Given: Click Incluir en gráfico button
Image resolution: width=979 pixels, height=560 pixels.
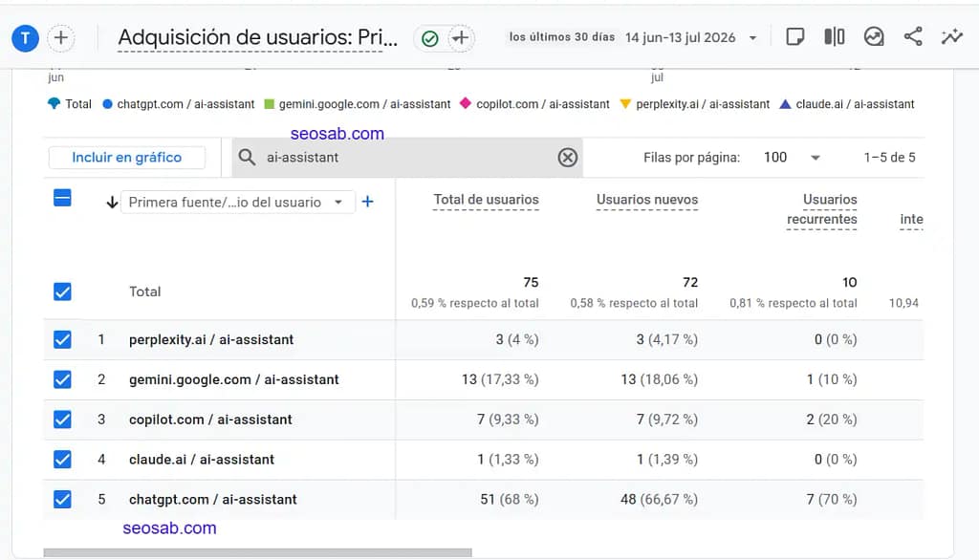Looking at the screenshot, I should pos(127,158).
